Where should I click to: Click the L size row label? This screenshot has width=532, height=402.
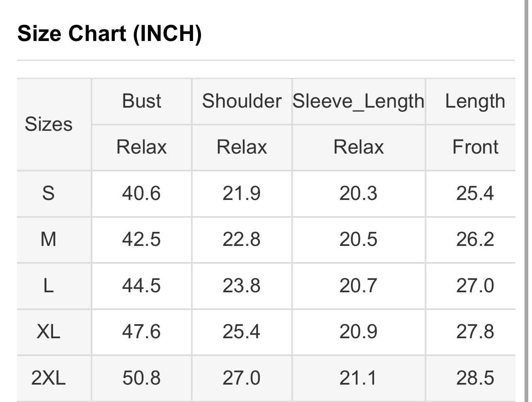[x=48, y=286]
